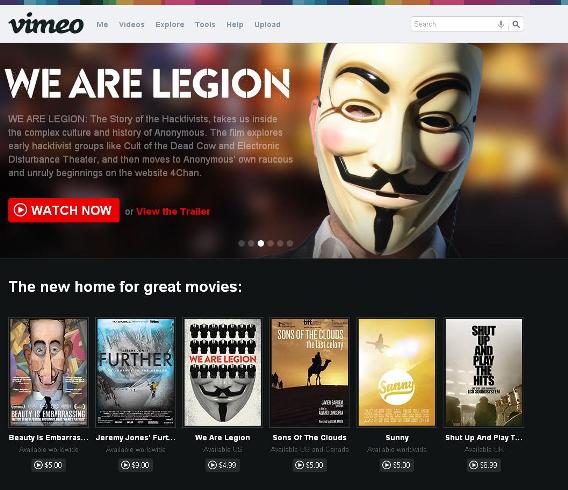Screen dimensions: 568x490
Task: Click the Vimeo logo
Action: tap(46, 24)
